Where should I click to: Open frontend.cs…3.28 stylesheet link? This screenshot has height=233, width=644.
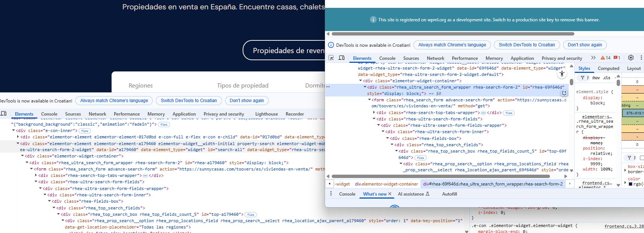point(624,226)
